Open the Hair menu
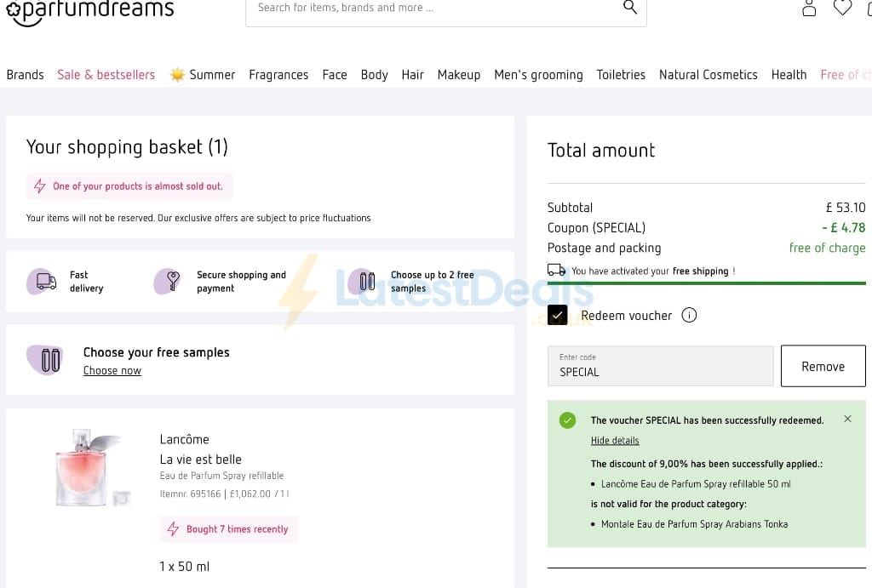Screen dimensions: 872x588 (x=413, y=75)
